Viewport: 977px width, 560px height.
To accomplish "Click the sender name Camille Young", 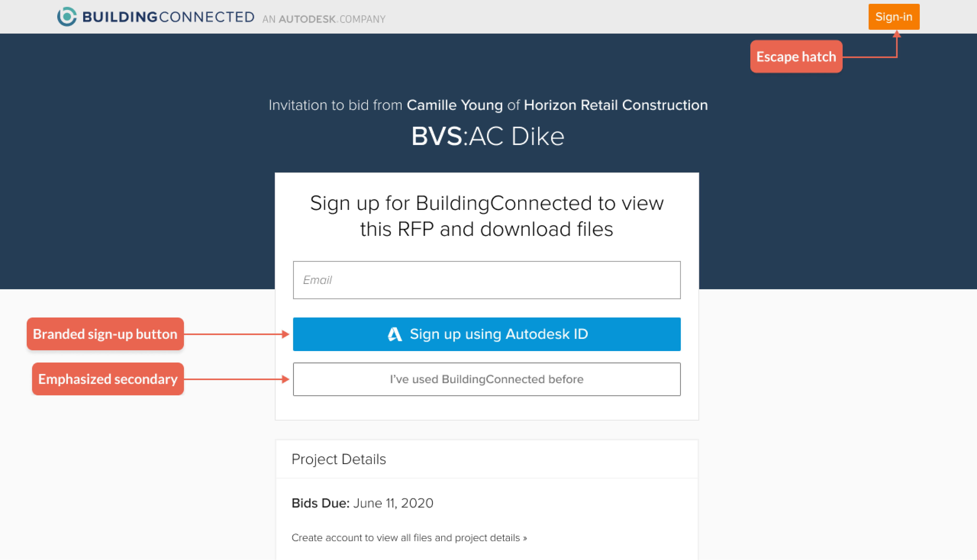I will (x=455, y=105).
